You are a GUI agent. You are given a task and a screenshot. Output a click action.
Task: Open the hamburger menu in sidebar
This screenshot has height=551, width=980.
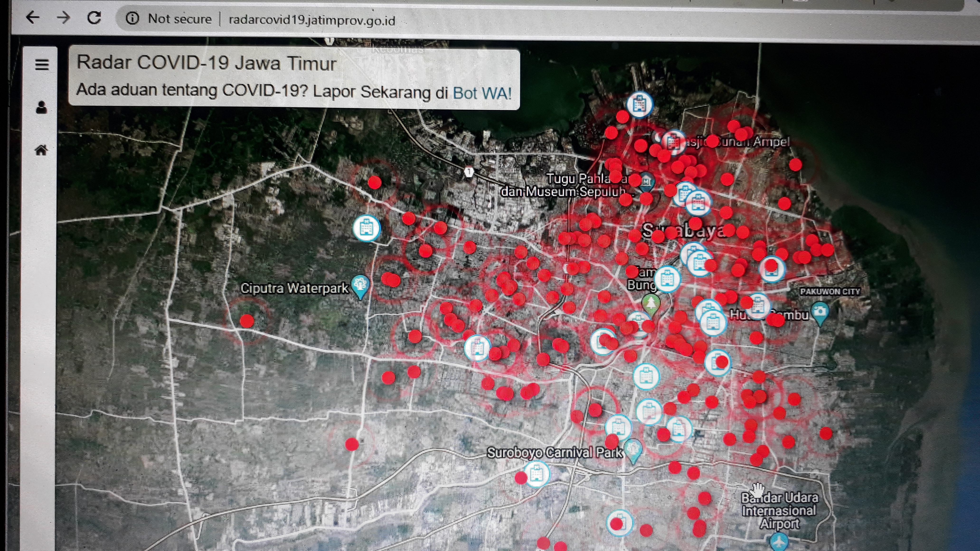tap(42, 64)
